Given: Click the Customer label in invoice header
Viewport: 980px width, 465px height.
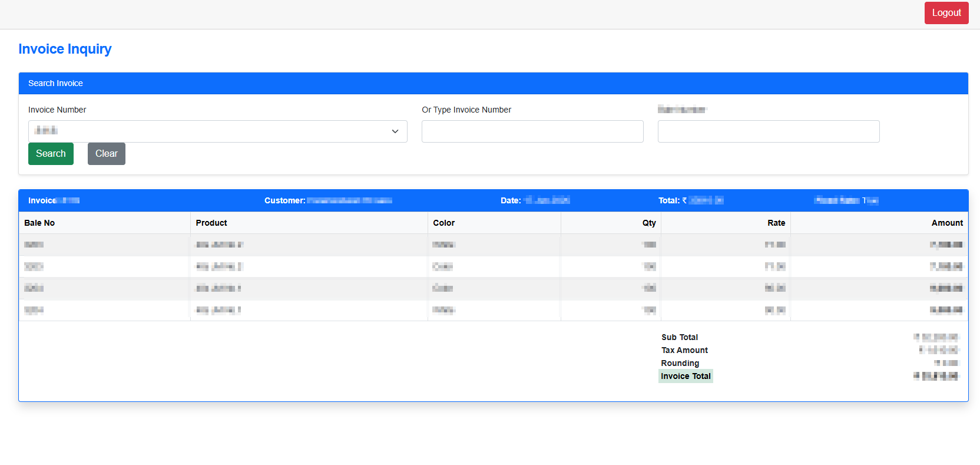Looking at the screenshot, I should point(285,200).
